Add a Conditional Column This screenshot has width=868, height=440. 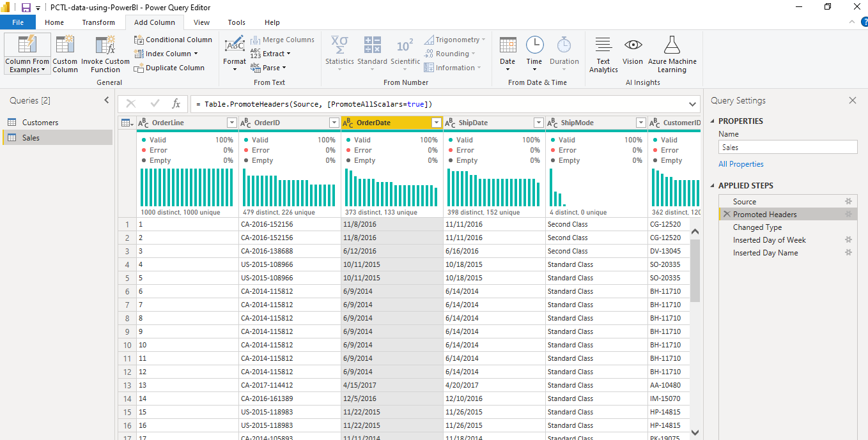tap(173, 40)
